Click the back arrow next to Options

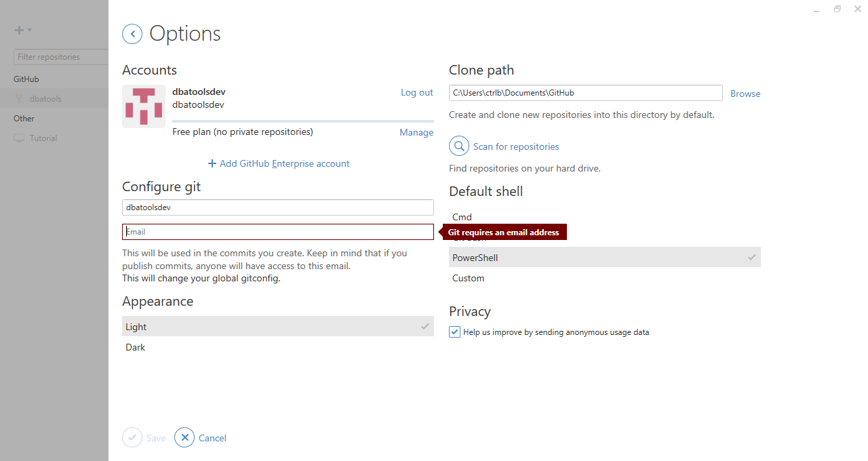coord(132,34)
